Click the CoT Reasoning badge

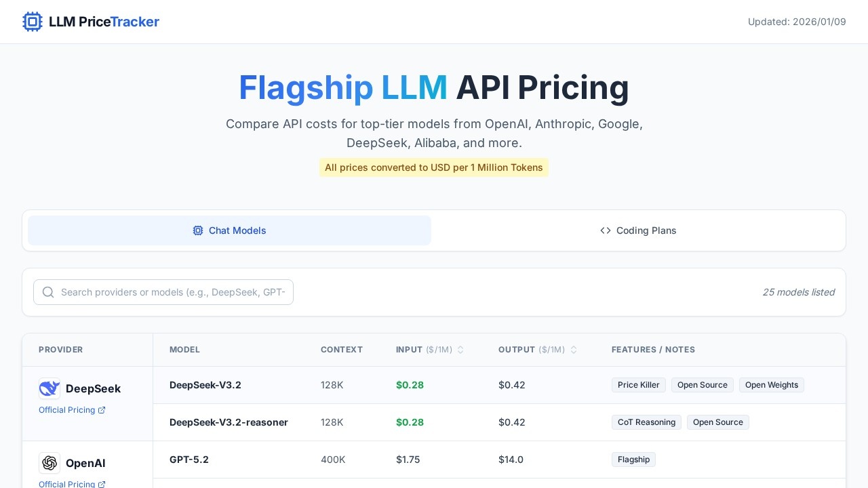point(646,422)
